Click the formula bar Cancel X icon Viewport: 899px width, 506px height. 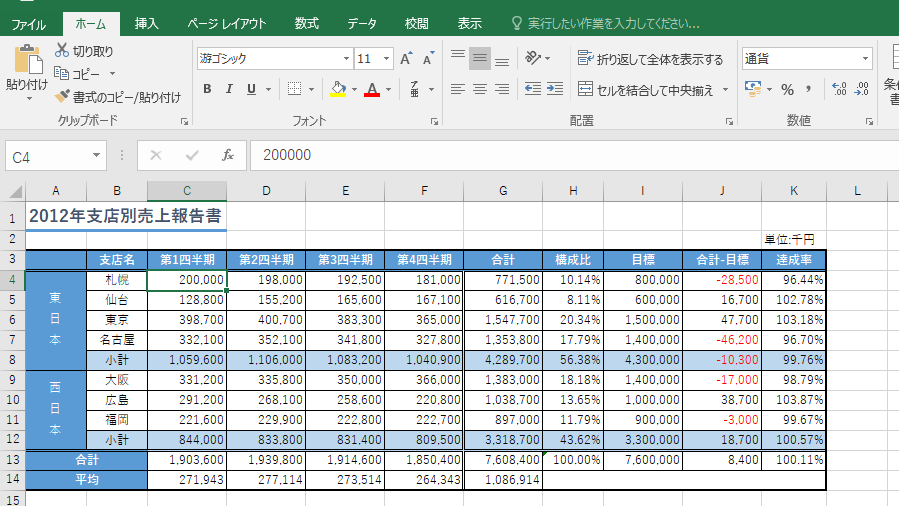(156, 155)
